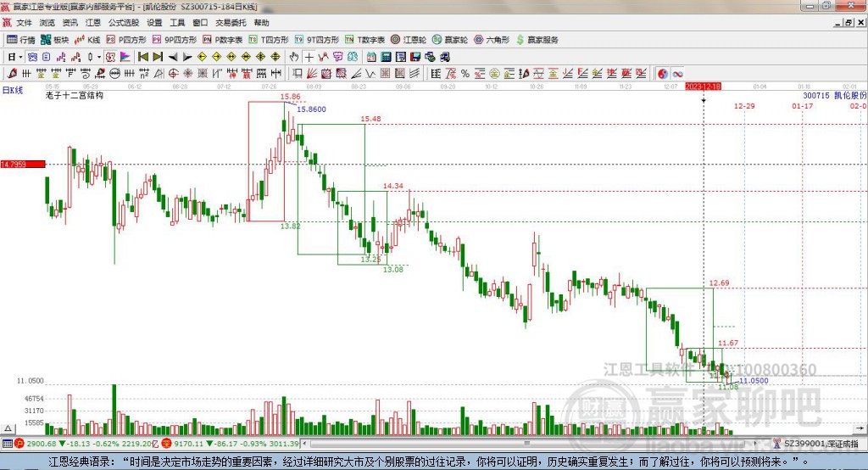Toggle the 权 adjustment button
Image resolution: width=868 pixels, height=470 pixels.
coord(110,57)
